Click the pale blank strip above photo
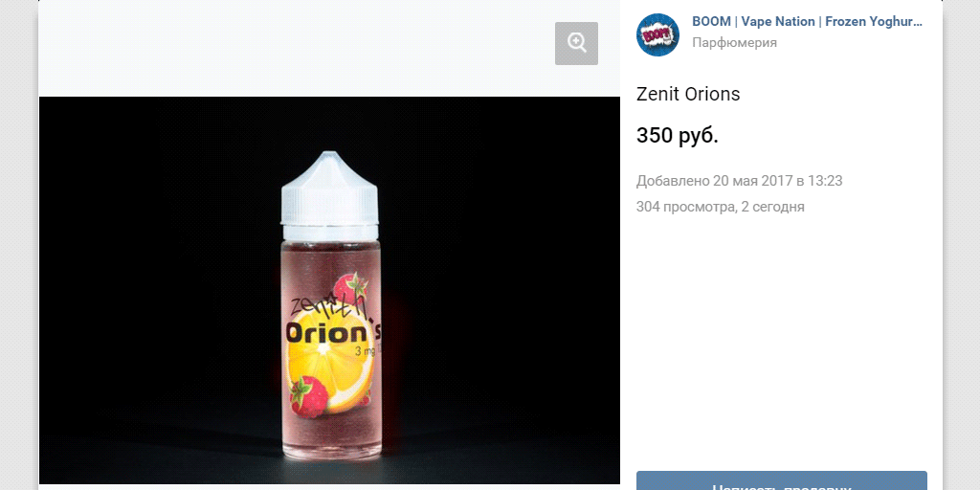The width and height of the screenshot is (980, 490). 287,48
